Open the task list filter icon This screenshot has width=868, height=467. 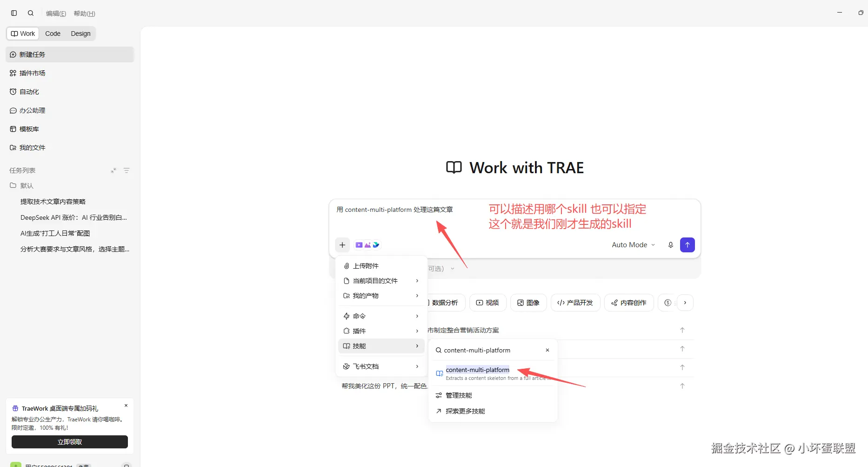click(x=127, y=170)
